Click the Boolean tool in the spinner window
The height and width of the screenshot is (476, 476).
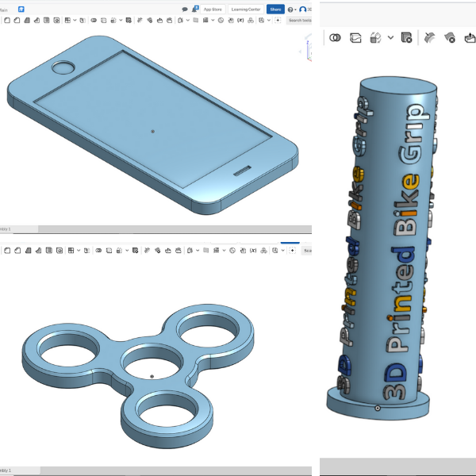[x=98, y=251]
